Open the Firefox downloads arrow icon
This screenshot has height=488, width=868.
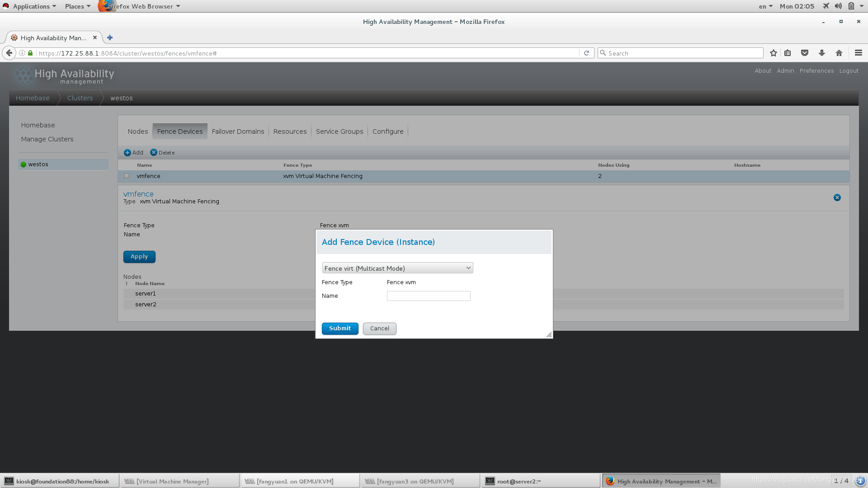[x=821, y=53]
